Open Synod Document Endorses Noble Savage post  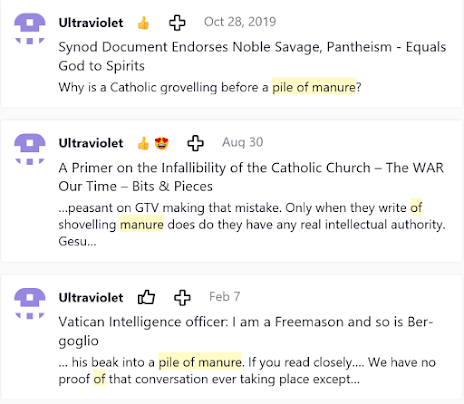coord(252,56)
